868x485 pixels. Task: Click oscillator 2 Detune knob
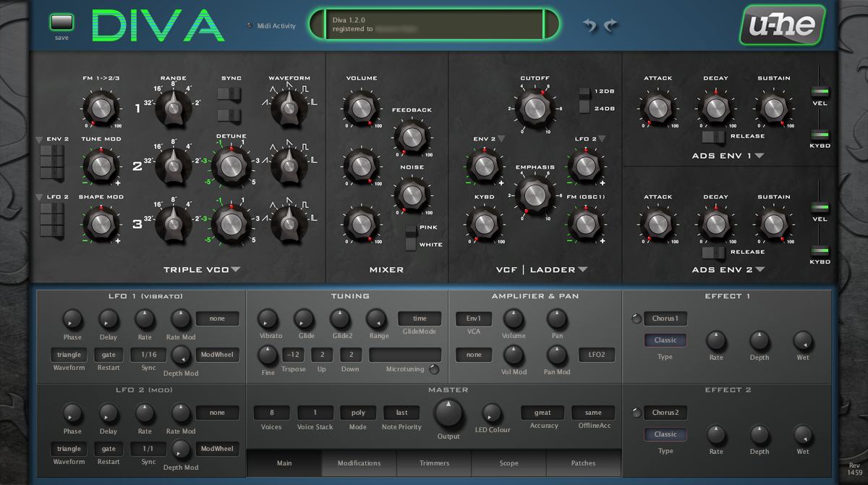point(231,166)
